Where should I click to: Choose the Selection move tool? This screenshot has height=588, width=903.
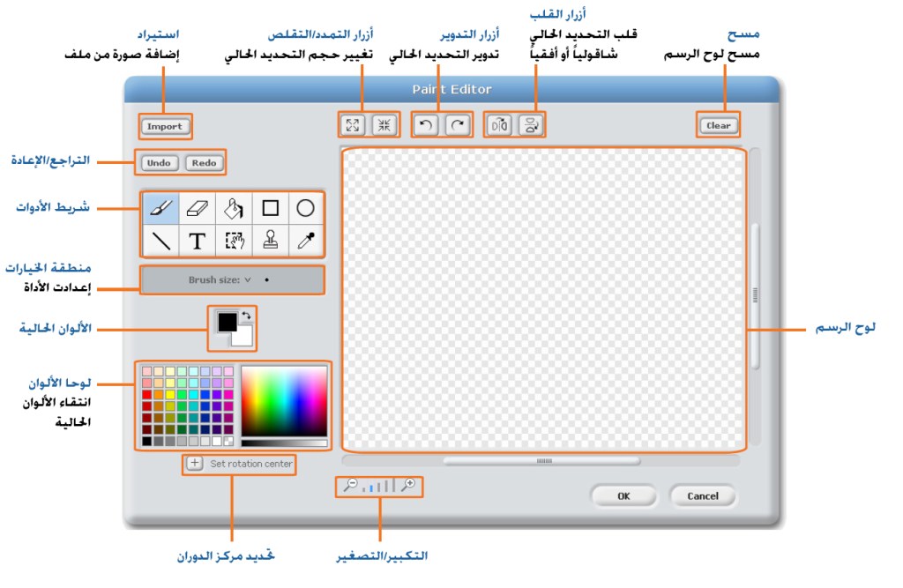tap(234, 241)
